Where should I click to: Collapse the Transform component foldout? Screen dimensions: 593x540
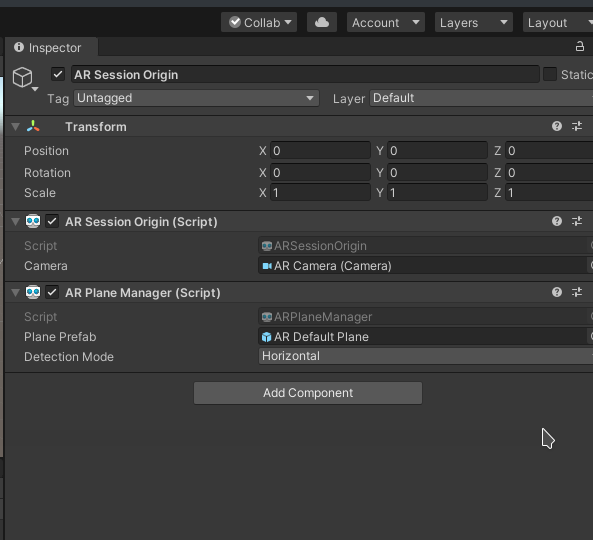coord(16,127)
